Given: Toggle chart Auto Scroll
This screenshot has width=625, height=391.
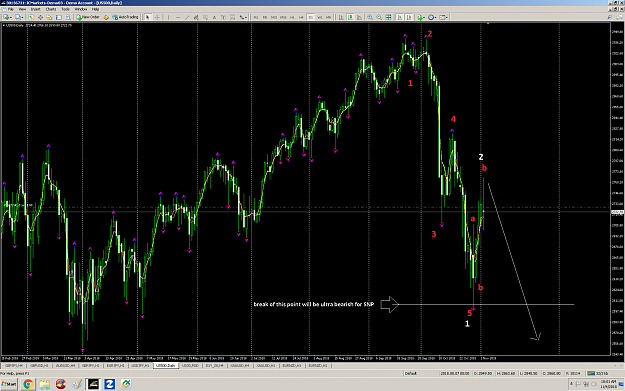Looking at the screenshot, I should tap(399, 17).
